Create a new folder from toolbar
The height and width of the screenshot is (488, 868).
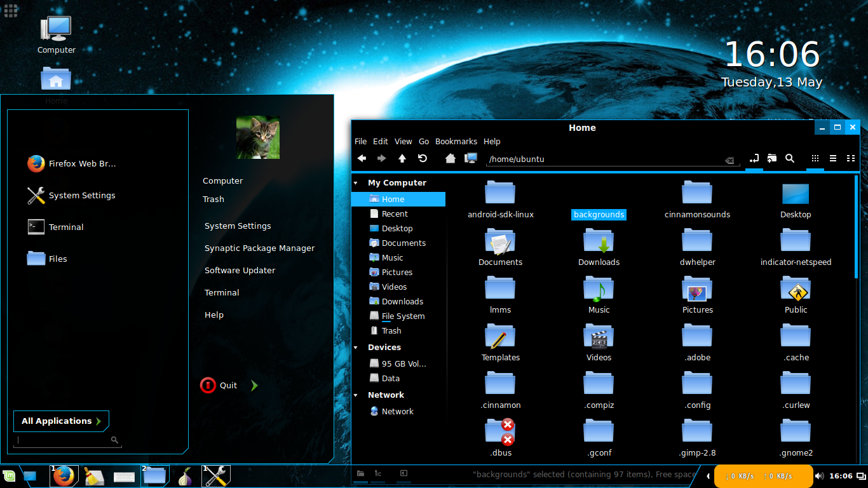pyautogui.click(x=772, y=159)
